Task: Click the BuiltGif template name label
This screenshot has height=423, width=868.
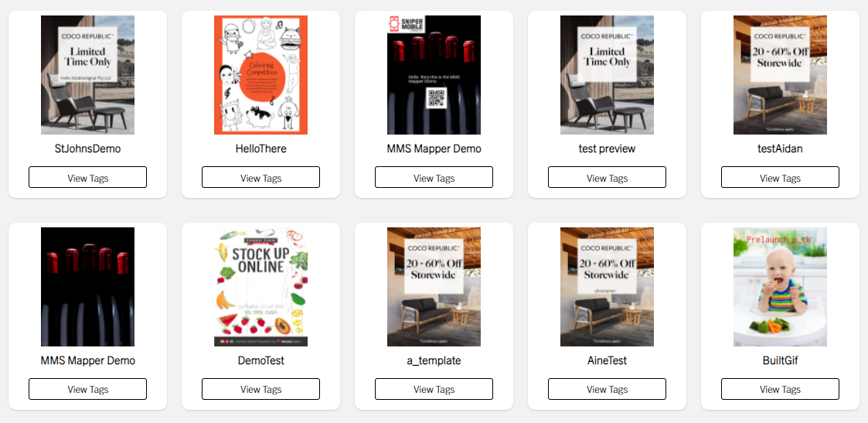Action: point(781,361)
